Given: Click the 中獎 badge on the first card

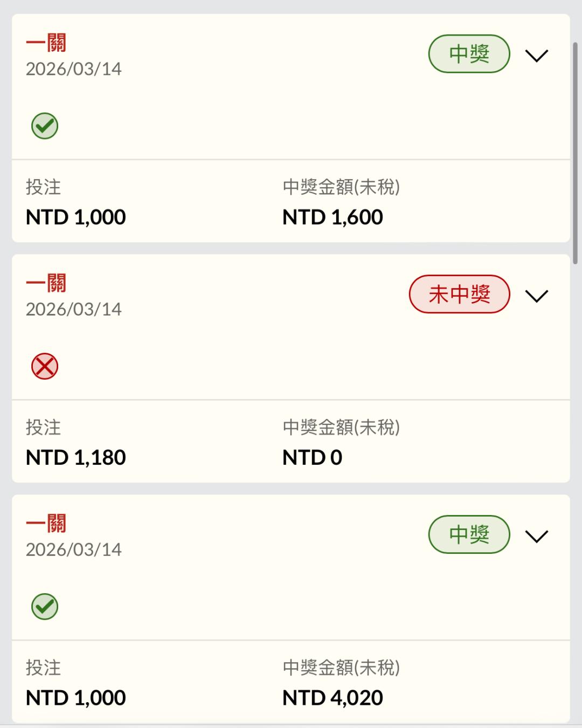Looking at the screenshot, I should point(469,54).
